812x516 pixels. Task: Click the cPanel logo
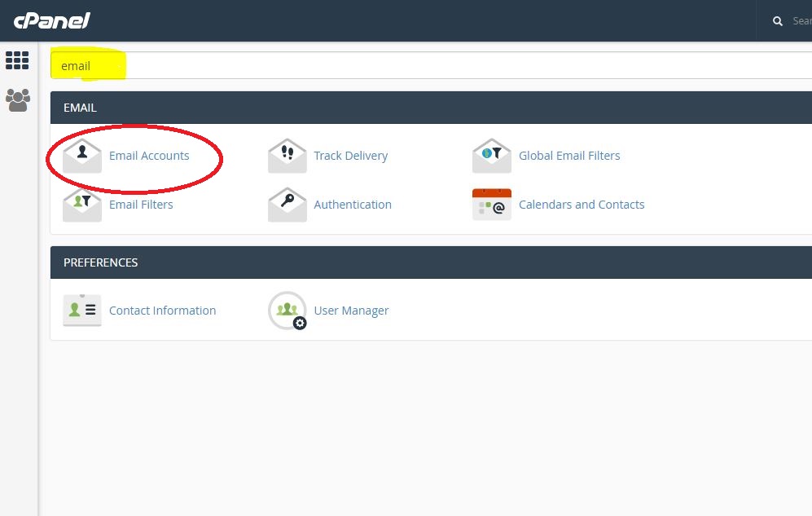[x=52, y=20]
